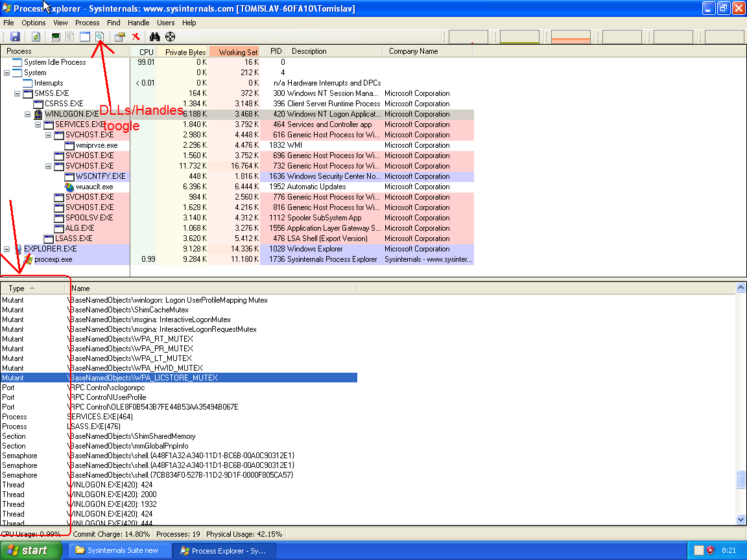Collapse the SERVICES.EXE tree node
This screenshot has width=747, height=560.
click(x=38, y=124)
